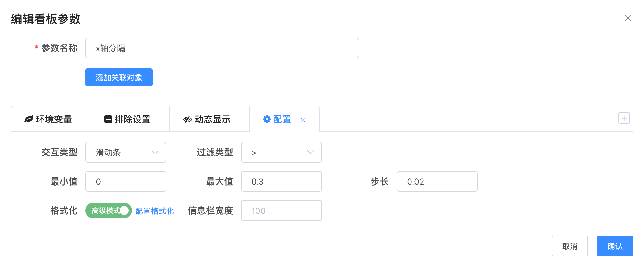Switch to the 动态显示 tab
Image resolution: width=644 pixels, height=261 pixels.
click(x=210, y=119)
